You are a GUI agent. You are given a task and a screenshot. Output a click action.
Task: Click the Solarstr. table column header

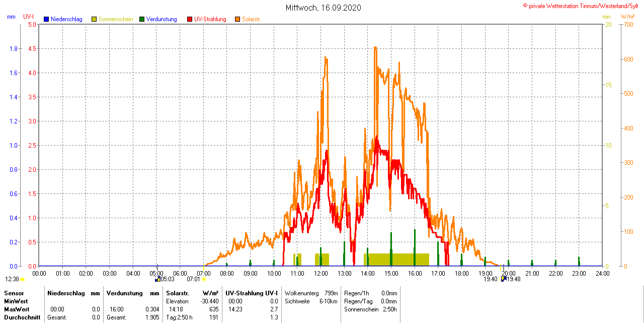[x=177, y=293]
